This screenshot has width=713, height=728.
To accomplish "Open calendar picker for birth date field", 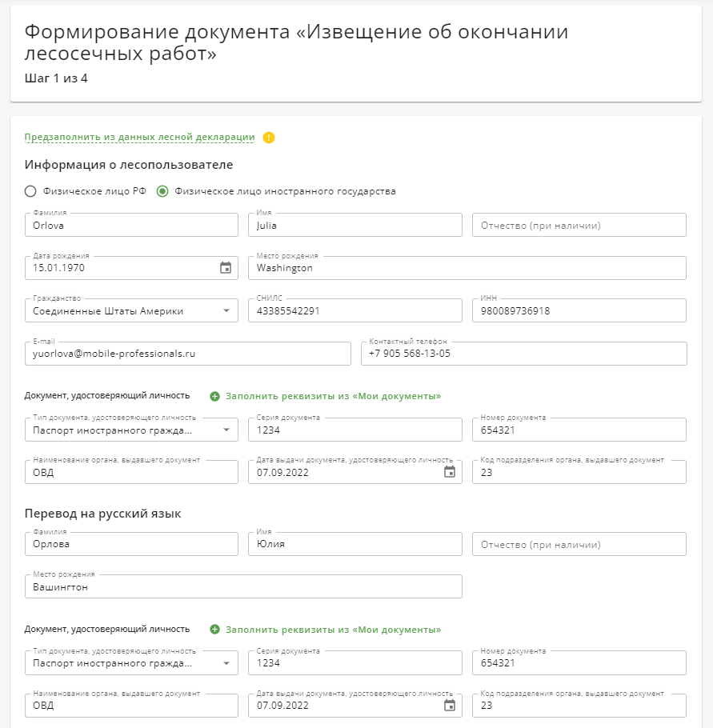I will 226,268.
